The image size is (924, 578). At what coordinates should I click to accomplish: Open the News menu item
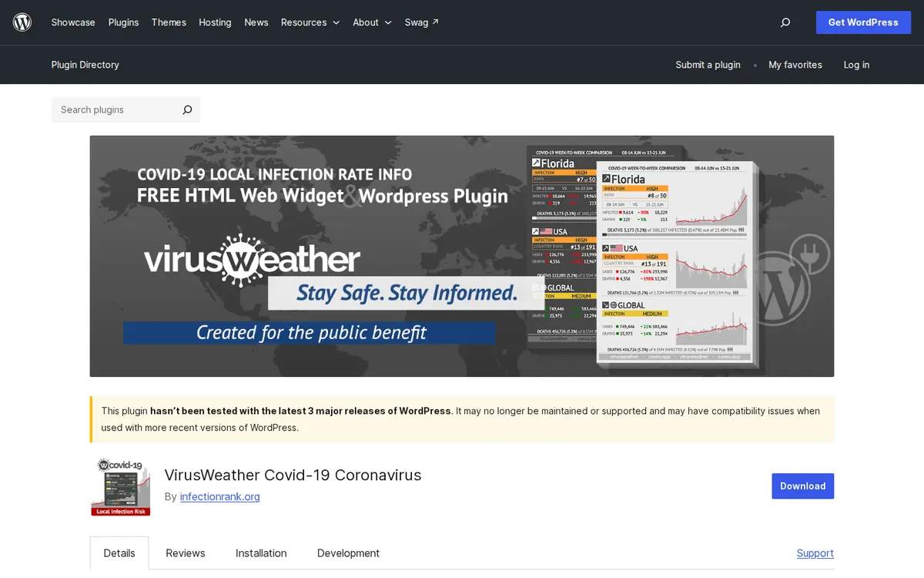[x=256, y=22]
